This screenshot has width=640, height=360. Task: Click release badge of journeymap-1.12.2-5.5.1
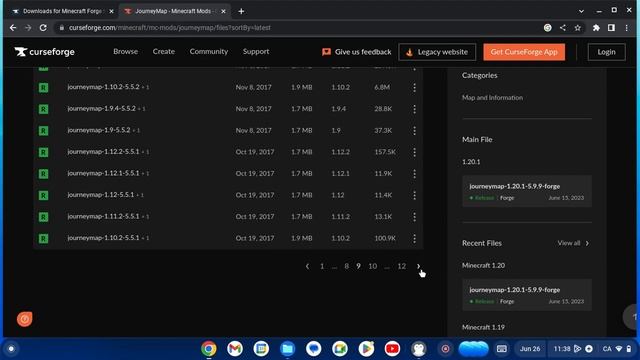(43, 152)
